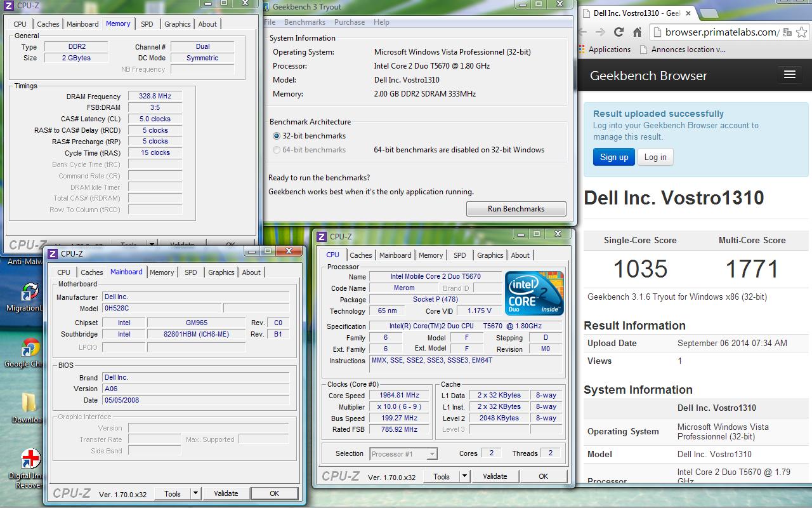812x508 pixels.
Task: Click Multi-Core Score 1771
Action: pyautogui.click(x=752, y=269)
